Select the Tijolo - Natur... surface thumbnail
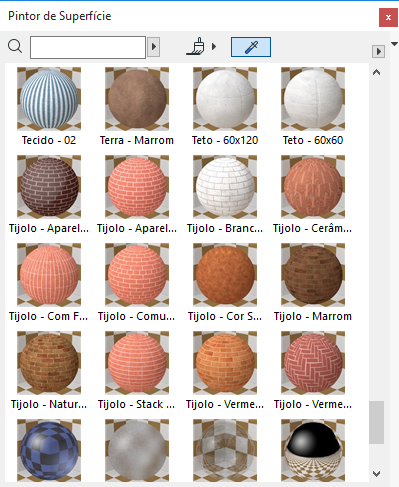 coord(49,363)
